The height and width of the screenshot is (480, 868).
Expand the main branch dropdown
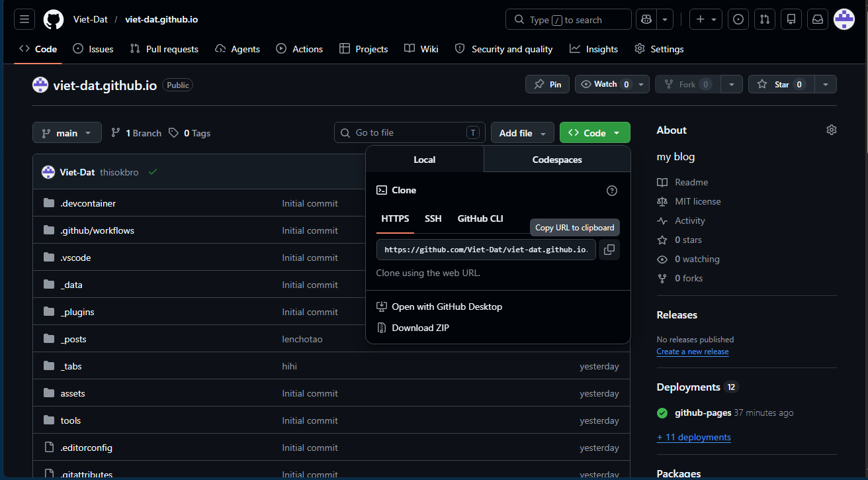point(67,133)
